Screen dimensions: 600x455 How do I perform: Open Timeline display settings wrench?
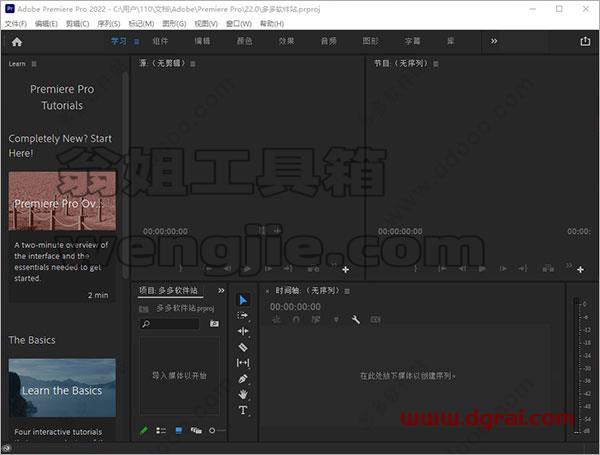[x=355, y=320]
